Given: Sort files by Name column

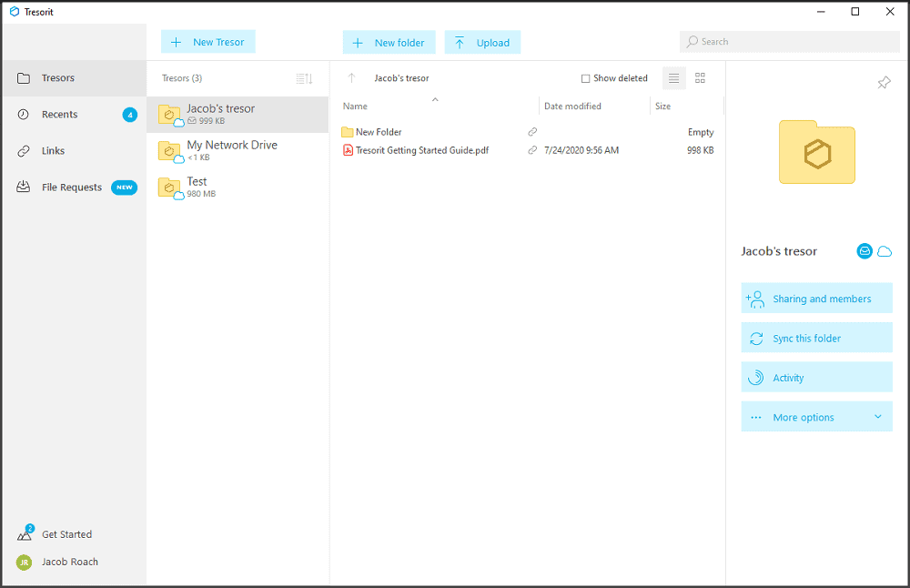Looking at the screenshot, I should (355, 106).
